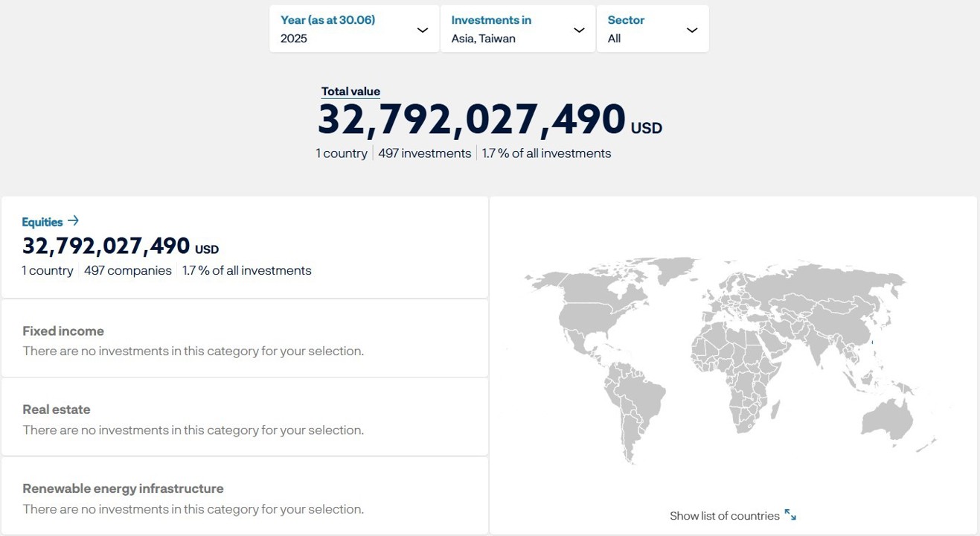Click the total value 32,792,027,490 figure
This screenshot has width=980, height=536.
click(472, 120)
